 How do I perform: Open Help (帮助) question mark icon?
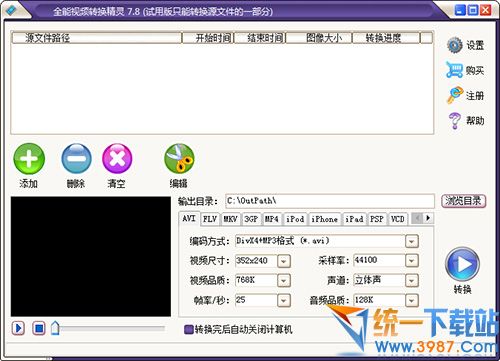(x=455, y=121)
